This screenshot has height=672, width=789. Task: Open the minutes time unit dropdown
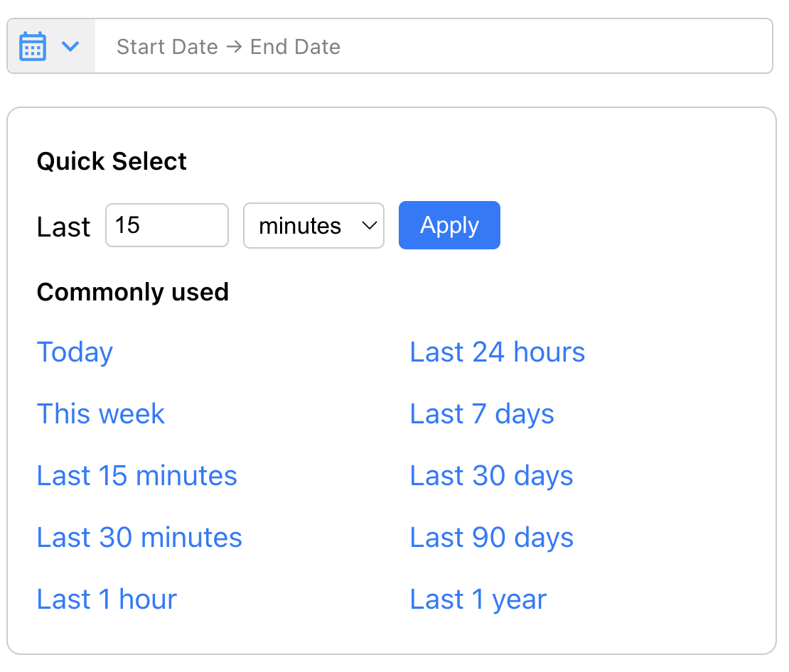313,226
